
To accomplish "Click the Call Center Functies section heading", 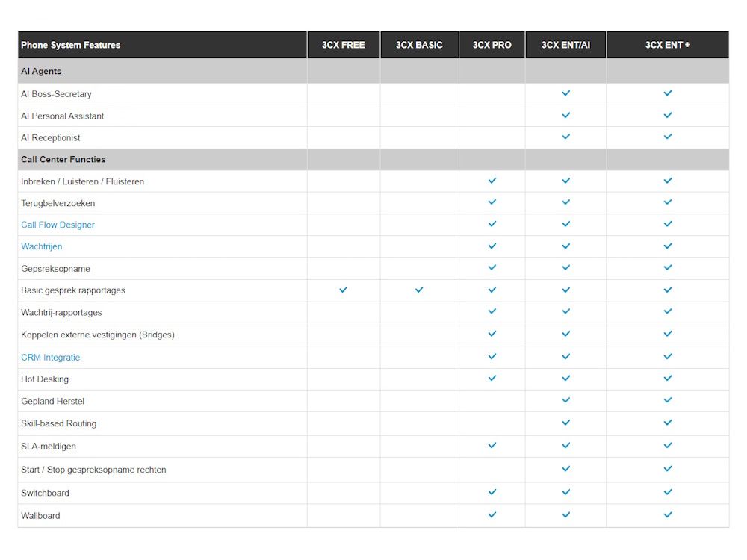I will coord(63,160).
